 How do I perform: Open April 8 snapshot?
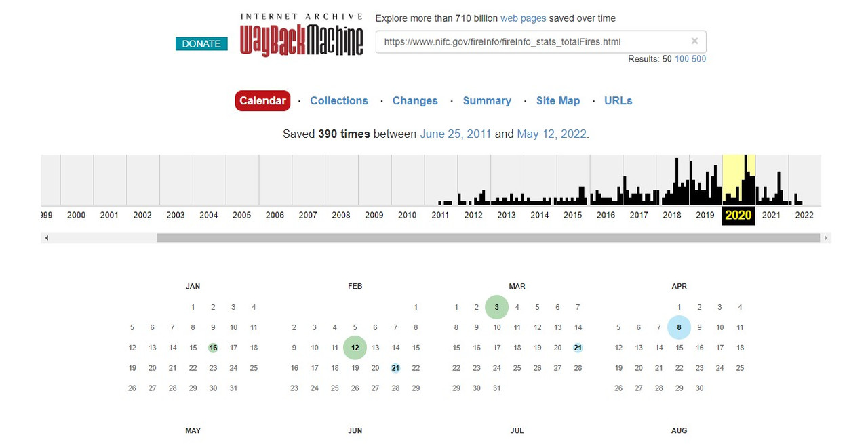[679, 327]
